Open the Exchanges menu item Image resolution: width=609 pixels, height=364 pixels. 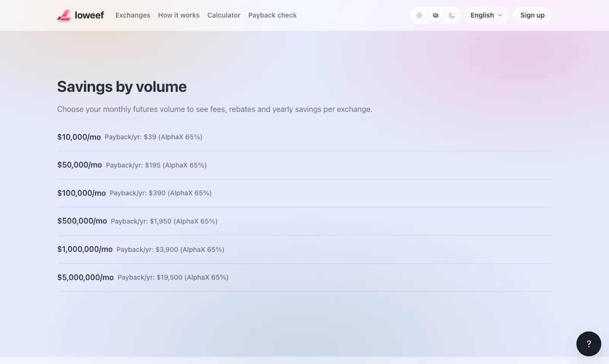tap(133, 15)
